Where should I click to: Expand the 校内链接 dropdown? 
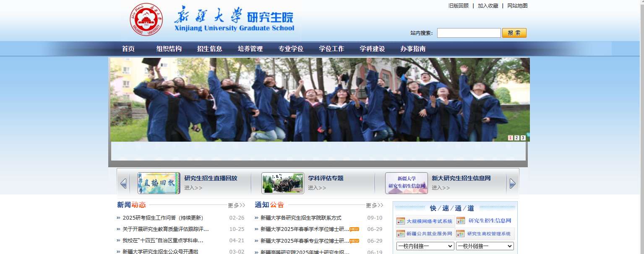coord(425,246)
